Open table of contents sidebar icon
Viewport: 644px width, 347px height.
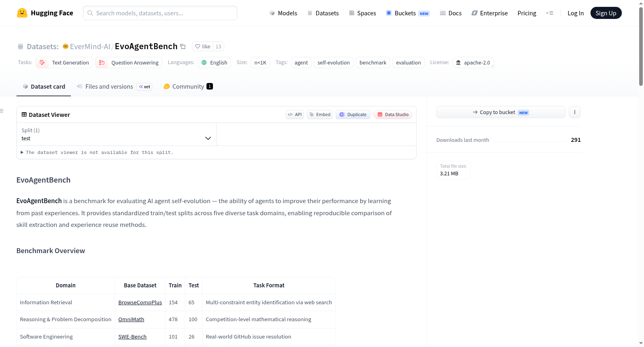(2, 111)
